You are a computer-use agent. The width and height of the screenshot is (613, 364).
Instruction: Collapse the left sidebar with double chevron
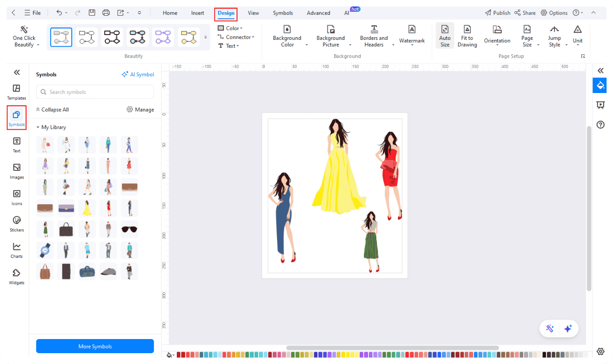pos(17,72)
